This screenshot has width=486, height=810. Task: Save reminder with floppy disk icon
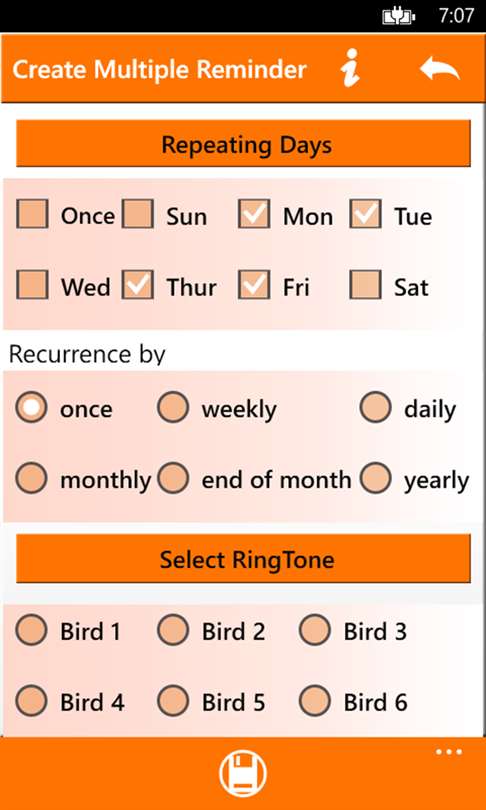243,774
